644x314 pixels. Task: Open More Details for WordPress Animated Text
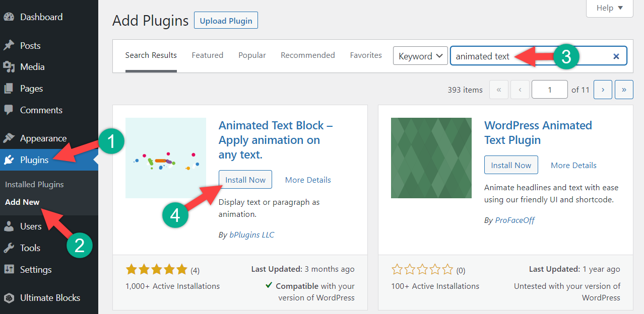(573, 165)
